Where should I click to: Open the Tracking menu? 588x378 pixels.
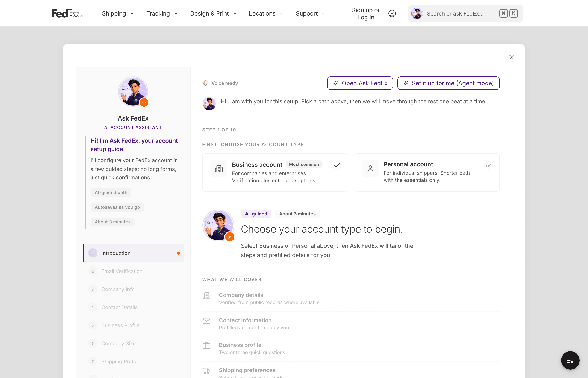162,13
